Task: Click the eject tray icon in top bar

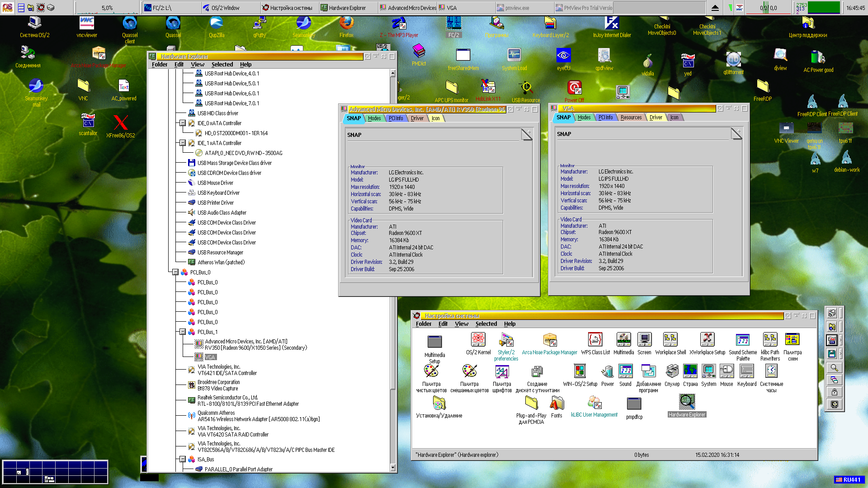Action: tap(715, 8)
